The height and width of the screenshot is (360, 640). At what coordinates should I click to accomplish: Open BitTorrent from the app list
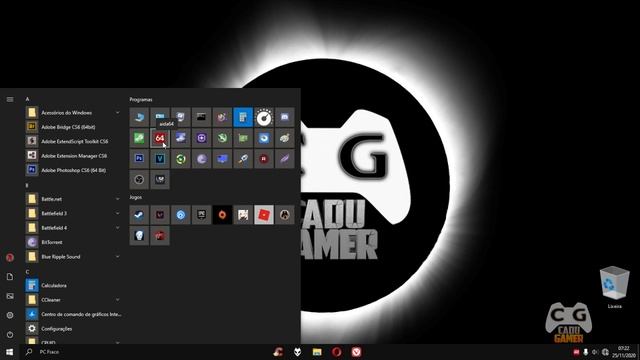point(73,242)
